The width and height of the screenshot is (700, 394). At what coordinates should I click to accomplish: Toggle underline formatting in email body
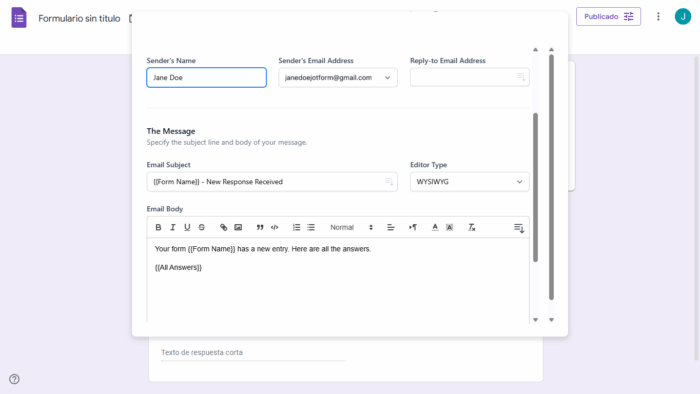coord(187,228)
